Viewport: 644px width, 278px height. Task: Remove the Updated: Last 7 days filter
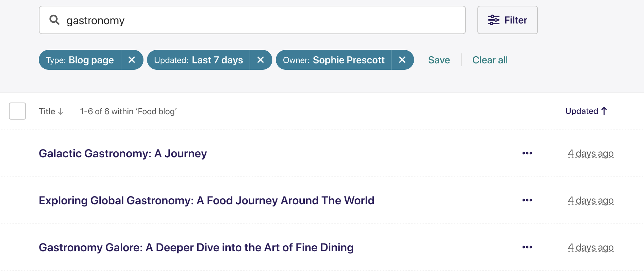point(261,60)
